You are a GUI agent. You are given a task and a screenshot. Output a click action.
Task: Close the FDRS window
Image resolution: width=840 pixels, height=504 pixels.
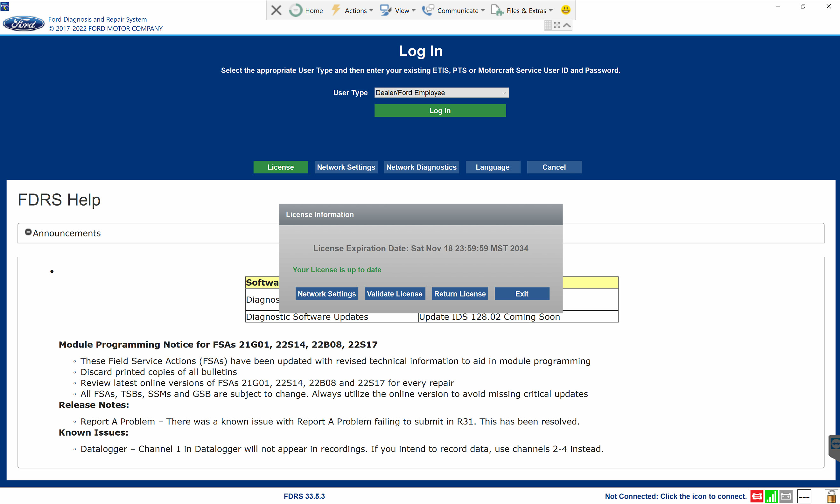coord(829,6)
